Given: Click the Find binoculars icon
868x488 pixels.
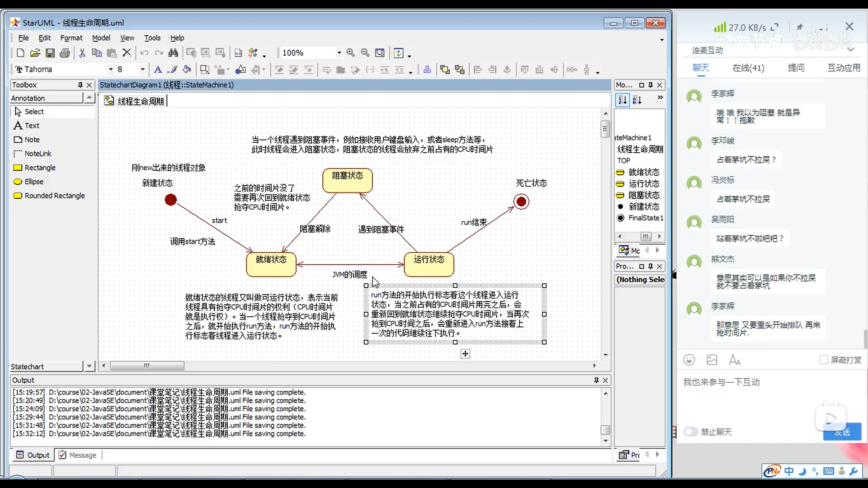Looking at the screenshot, I should 173,53.
